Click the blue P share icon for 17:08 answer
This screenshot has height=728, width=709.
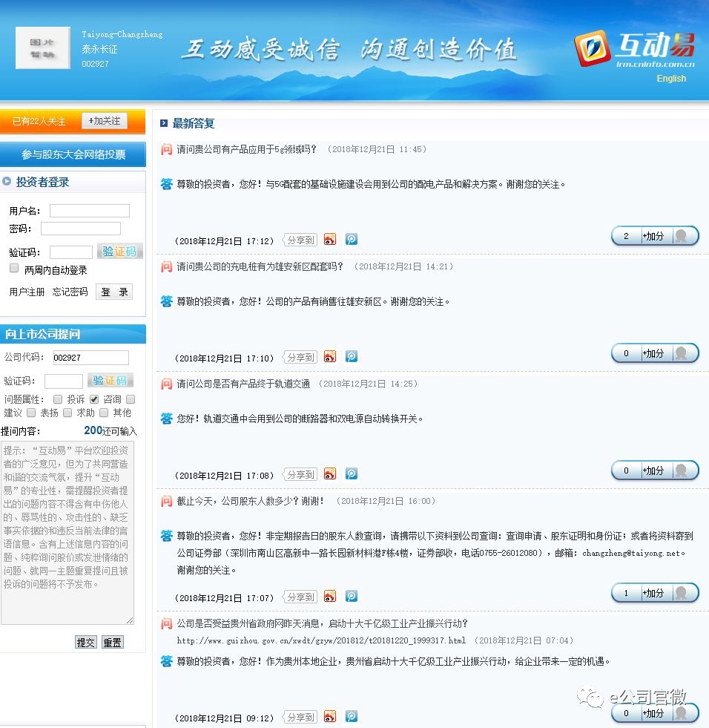coord(352,474)
